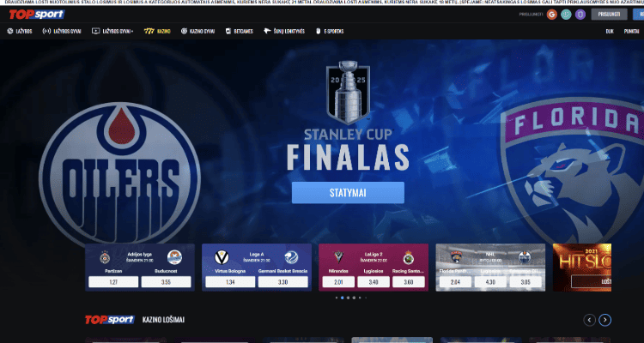Show next Kazino Lošimai games

point(605,320)
